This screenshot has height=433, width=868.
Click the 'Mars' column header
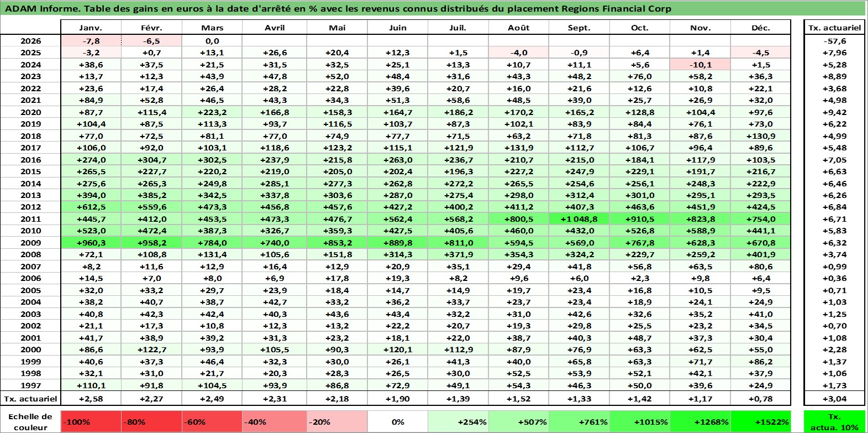click(x=212, y=28)
